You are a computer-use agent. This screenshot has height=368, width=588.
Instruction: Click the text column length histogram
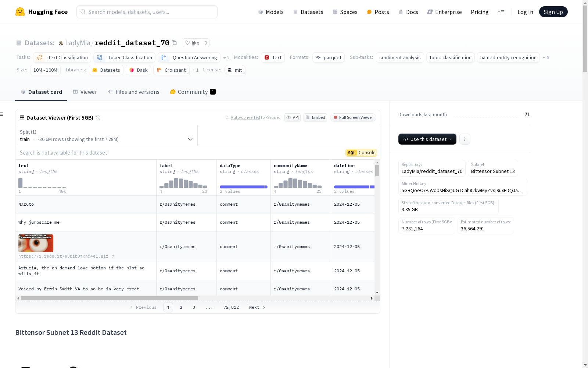tap(42, 183)
